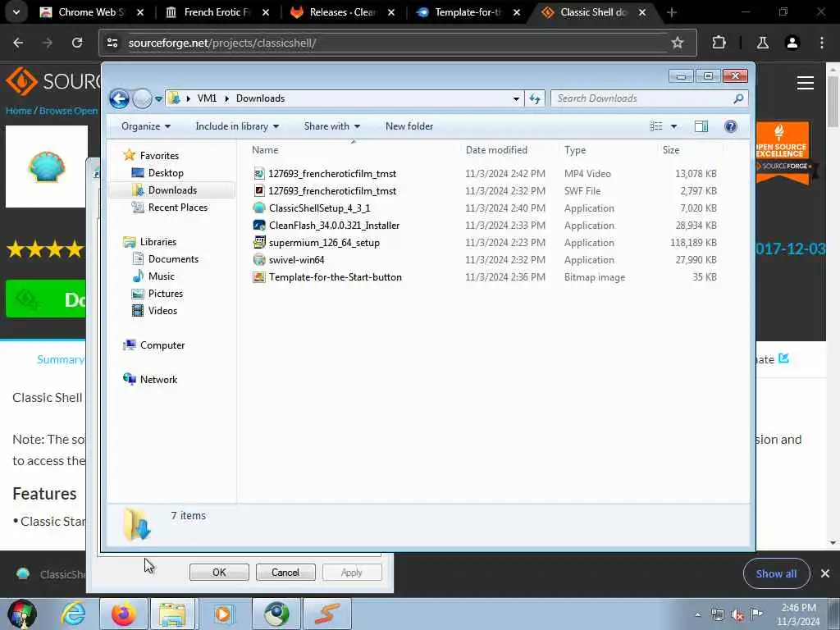Open Downloads in the navigation pane
This screenshot has height=630, width=840.
click(x=172, y=190)
